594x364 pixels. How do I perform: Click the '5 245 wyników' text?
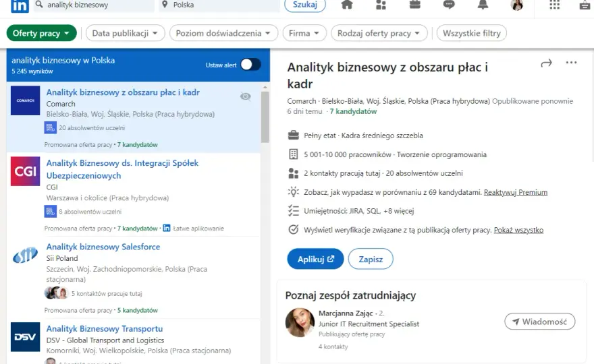coord(32,71)
